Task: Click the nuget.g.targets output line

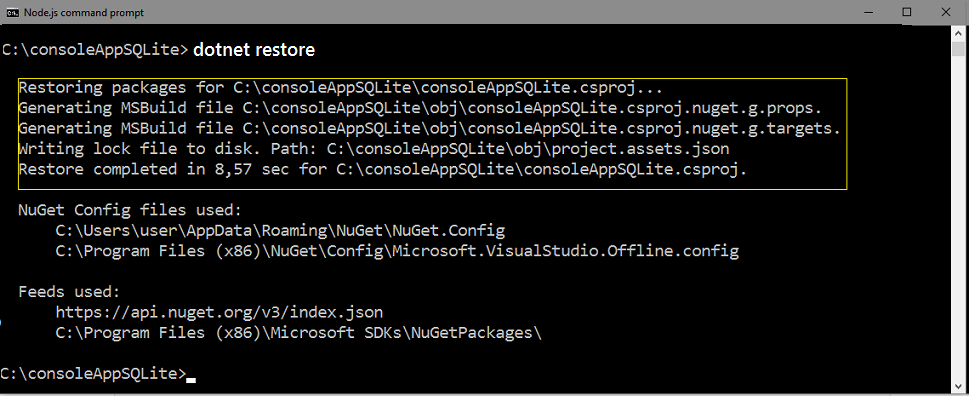Action: coord(429,128)
